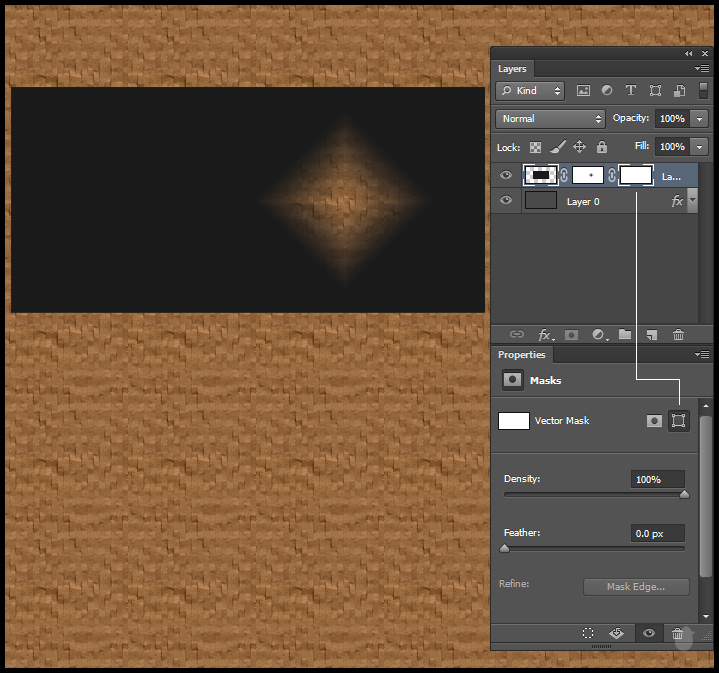Toggle mask visibility eye in Properties panel

point(649,634)
